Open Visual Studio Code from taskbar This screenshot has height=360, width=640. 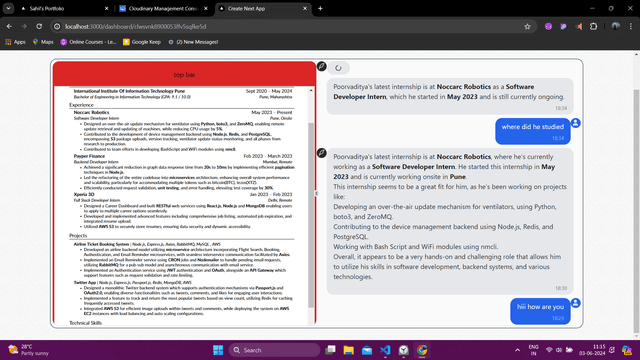click(x=385, y=350)
